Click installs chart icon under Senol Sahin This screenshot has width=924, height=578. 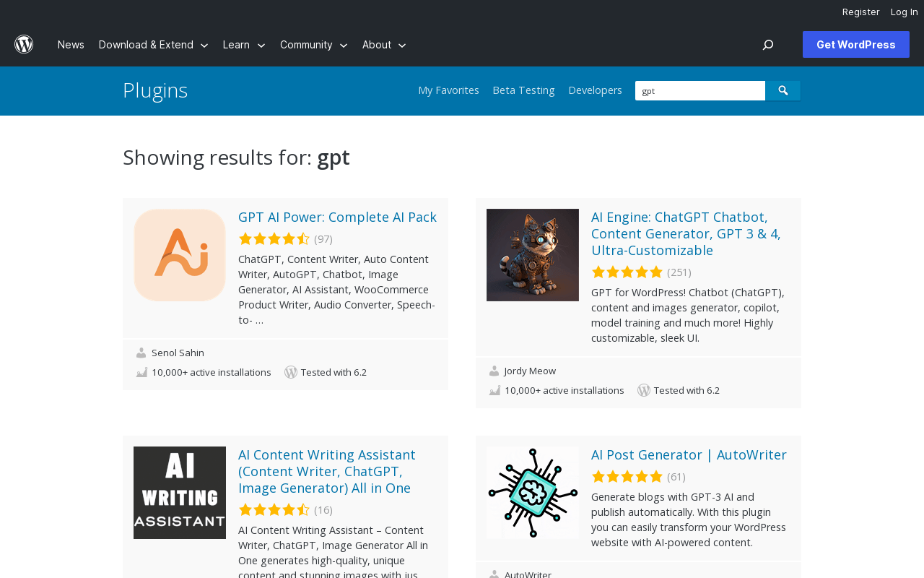click(x=141, y=373)
